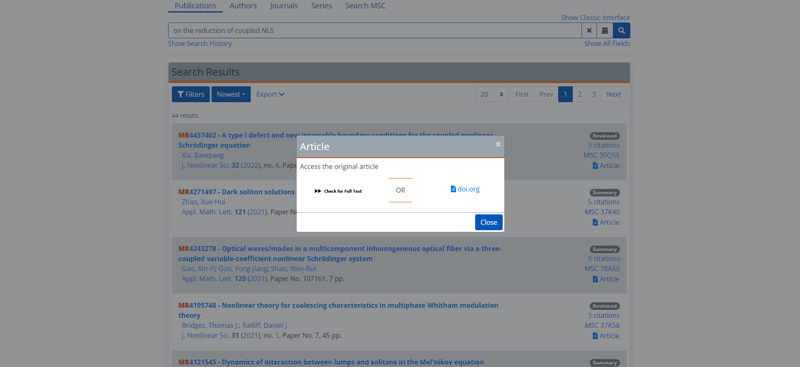Select current page 1 in pagination

pos(565,94)
